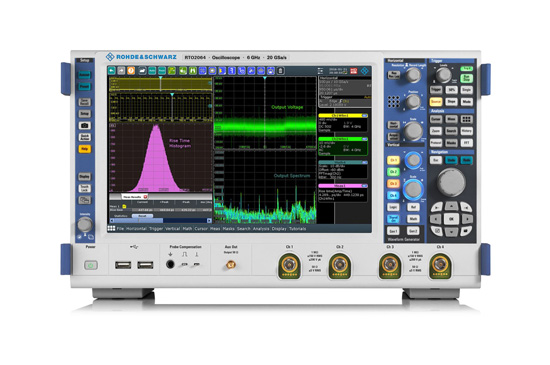The image size is (550, 365).
Task: Minimize the yellow Ch1Wfm1 signal box
Action: click(364, 115)
